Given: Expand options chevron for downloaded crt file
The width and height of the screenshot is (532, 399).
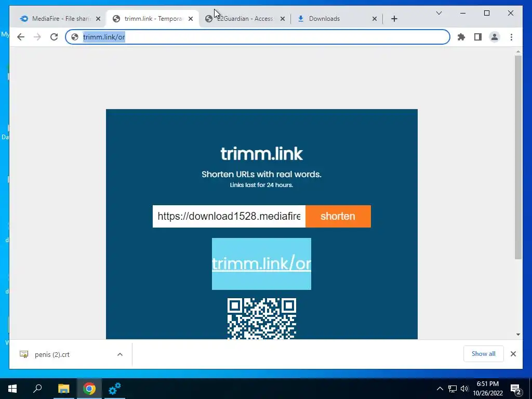Looking at the screenshot, I should 120,354.
